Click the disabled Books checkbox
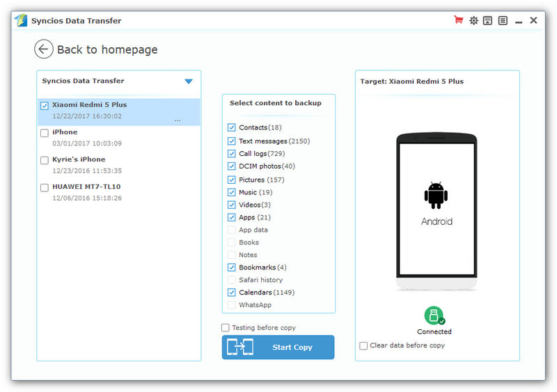Viewport: 557px width, 392px height. (x=232, y=242)
